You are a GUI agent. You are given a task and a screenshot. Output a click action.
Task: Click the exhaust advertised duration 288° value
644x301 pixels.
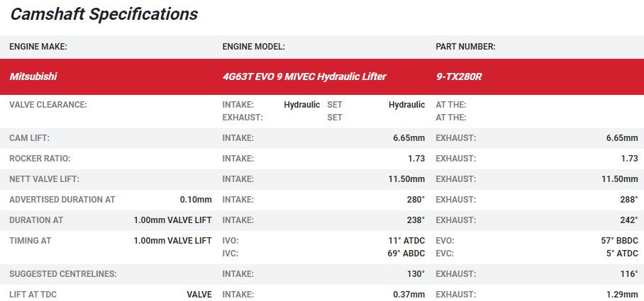(x=628, y=200)
